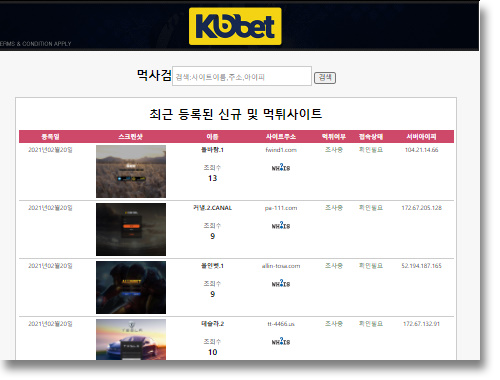Image resolution: width=500 pixels, height=380 pixels.
Task: Open the first row field screenshot thumbnail
Action: pyautogui.click(x=131, y=171)
